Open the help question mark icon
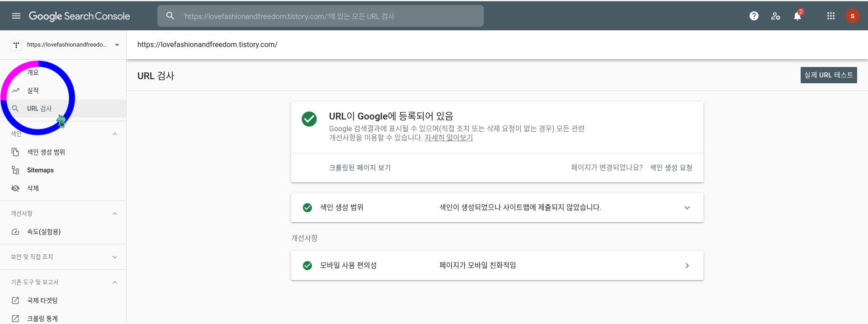 coord(754,16)
